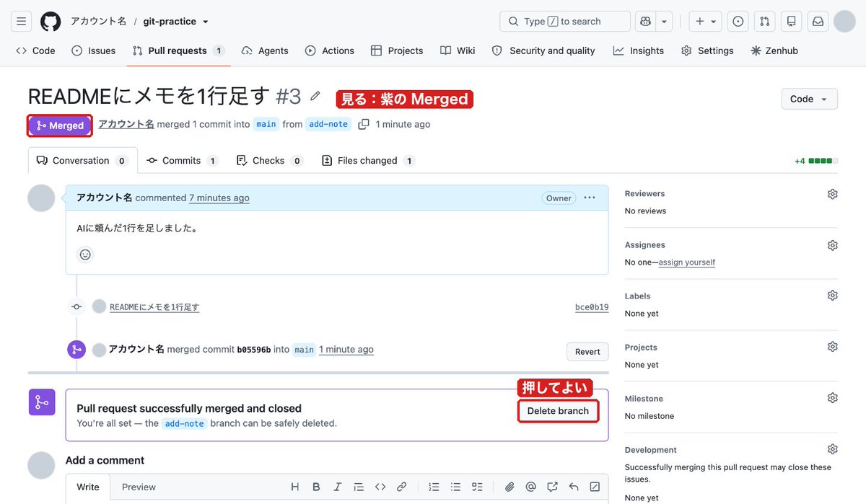Open the Zenhub repository tab
Viewport: 866px width, 504px height.
pyautogui.click(x=774, y=50)
